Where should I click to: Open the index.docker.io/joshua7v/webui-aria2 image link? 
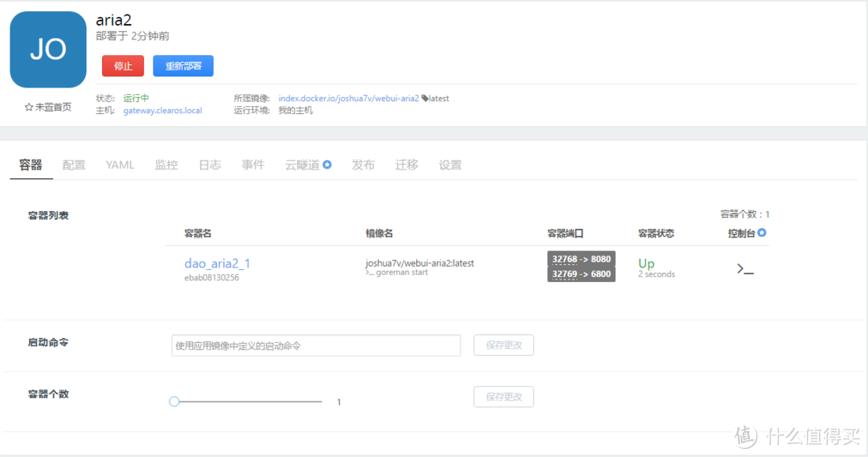point(349,99)
